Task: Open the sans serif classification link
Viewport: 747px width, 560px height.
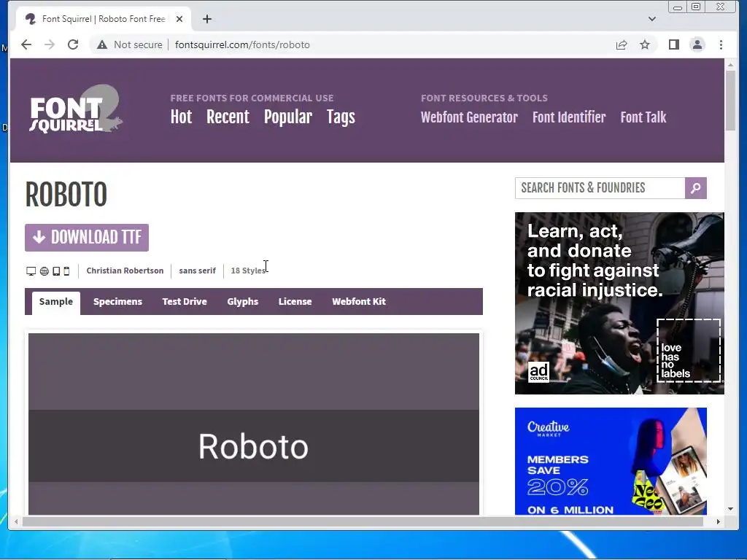Action: (197, 271)
